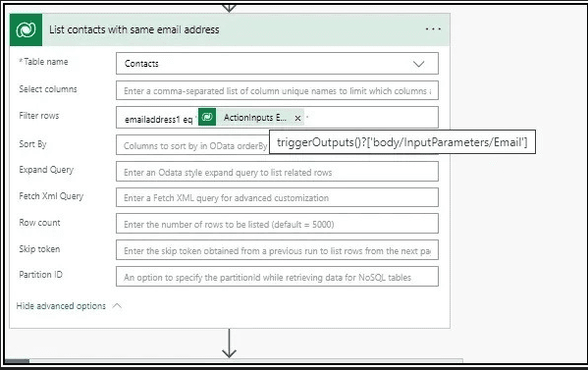Image resolution: width=588 pixels, height=370 pixels.
Task: Click the Partition ID input field
Action: [x=277, y=277]
